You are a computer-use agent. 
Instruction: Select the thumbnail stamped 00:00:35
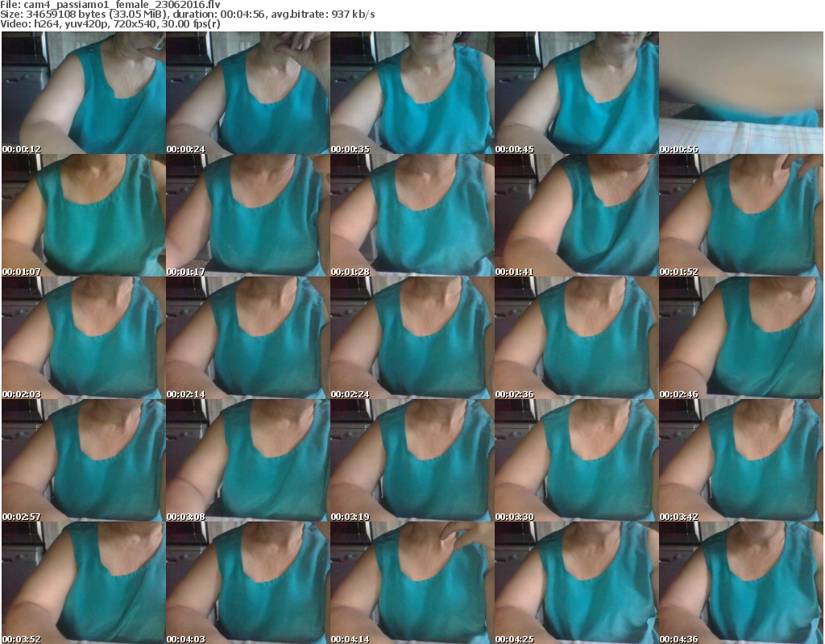click(412, 93)
